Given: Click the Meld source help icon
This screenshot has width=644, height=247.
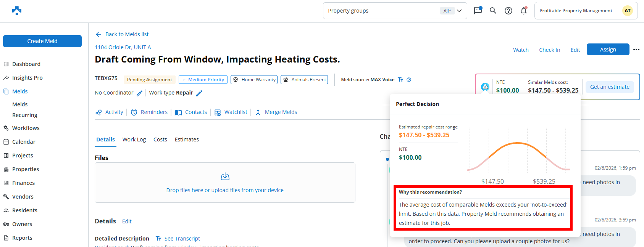Looking at the screenshot, I should (x=409, y=80).
